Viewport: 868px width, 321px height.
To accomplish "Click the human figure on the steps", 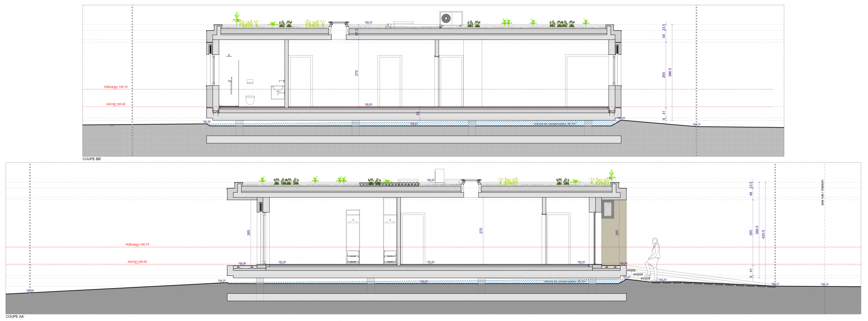I will point(652,258).
